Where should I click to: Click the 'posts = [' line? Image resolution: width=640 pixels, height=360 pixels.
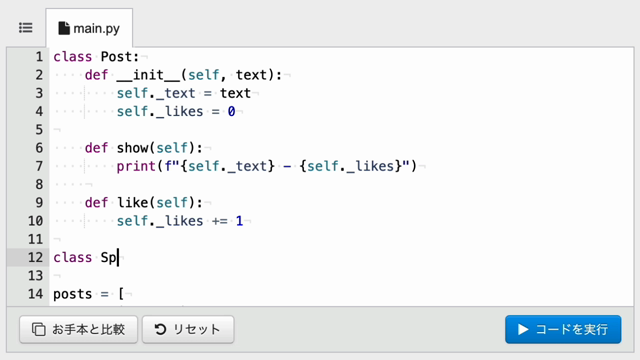tap(89, 294)
